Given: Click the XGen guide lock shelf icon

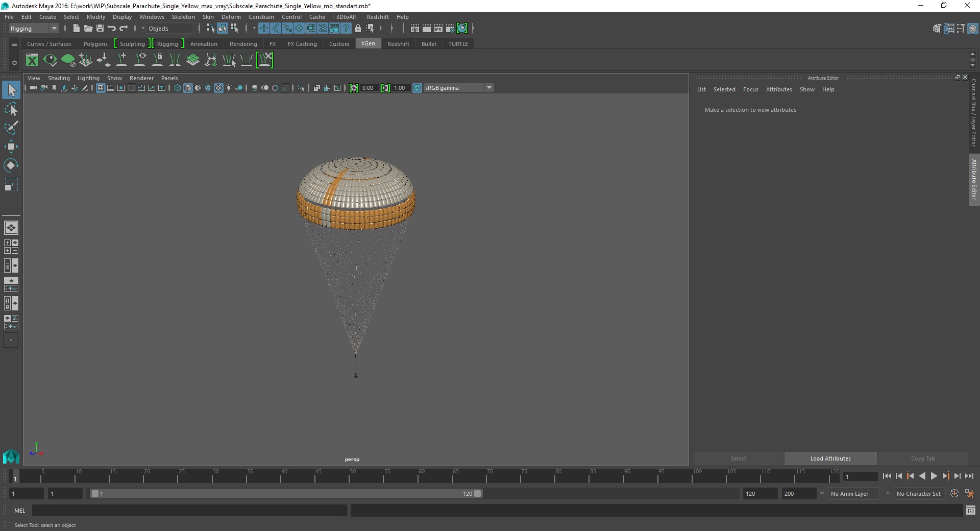Looking at the screenshot, I should 158,60.
